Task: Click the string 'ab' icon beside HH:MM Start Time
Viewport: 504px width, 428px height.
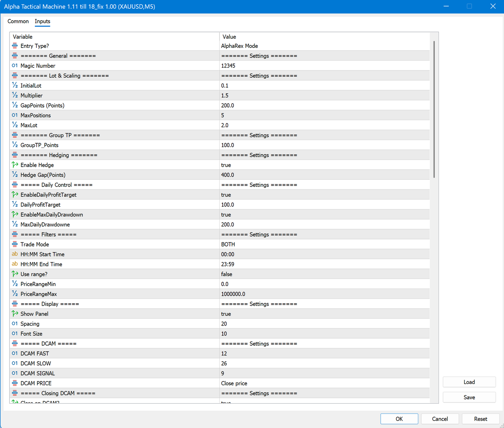Action: pyautogui.click(x=15, y=254)
